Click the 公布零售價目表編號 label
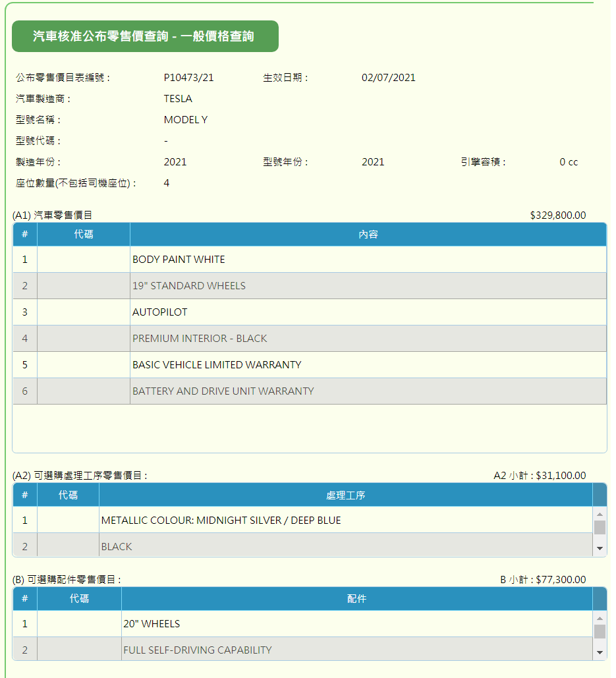 [63, 78]
